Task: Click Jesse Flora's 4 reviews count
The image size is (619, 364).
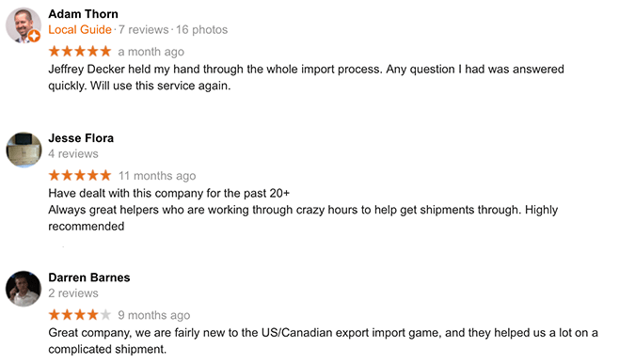Action: 73,153
